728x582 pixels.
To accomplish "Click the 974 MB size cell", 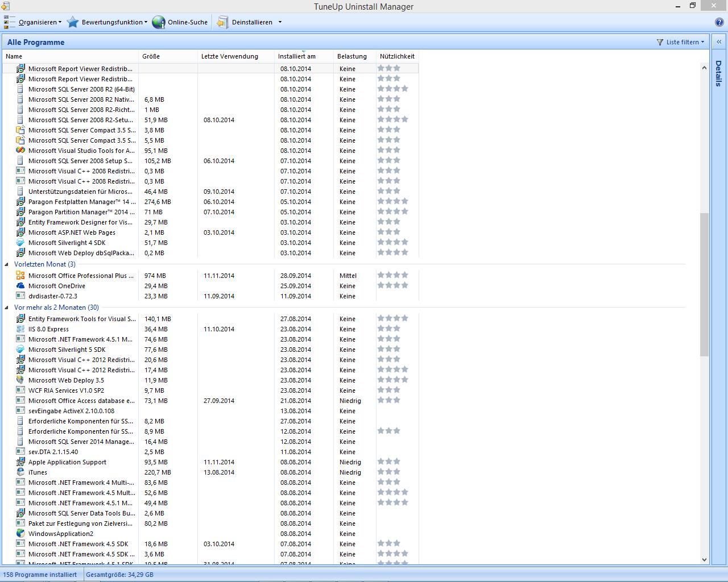I will (155, 276).
